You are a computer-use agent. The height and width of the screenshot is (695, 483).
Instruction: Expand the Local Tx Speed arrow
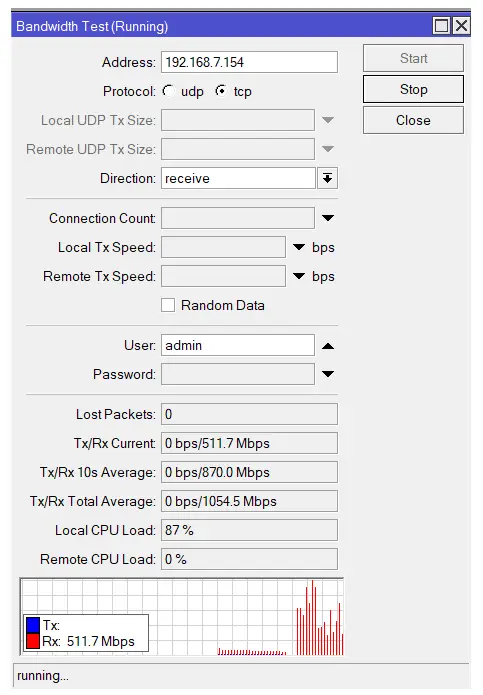coord(299,247)
